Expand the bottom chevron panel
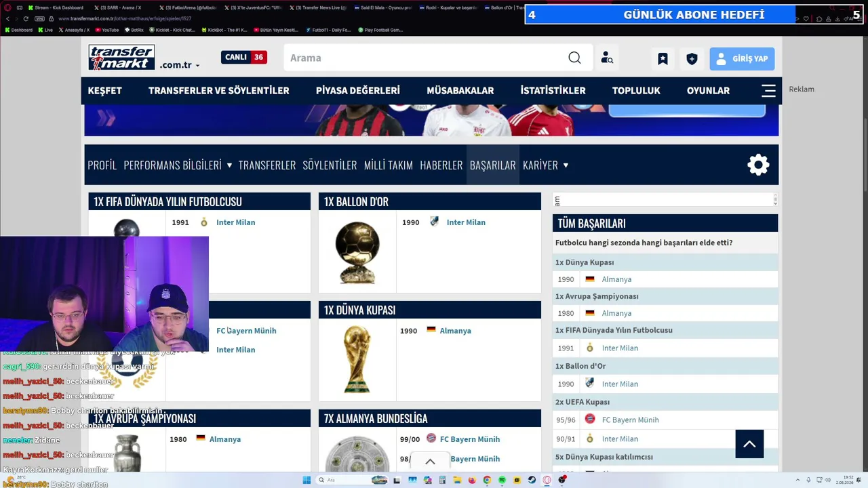Viewport: 868px width, 488px height. [430, 462]
